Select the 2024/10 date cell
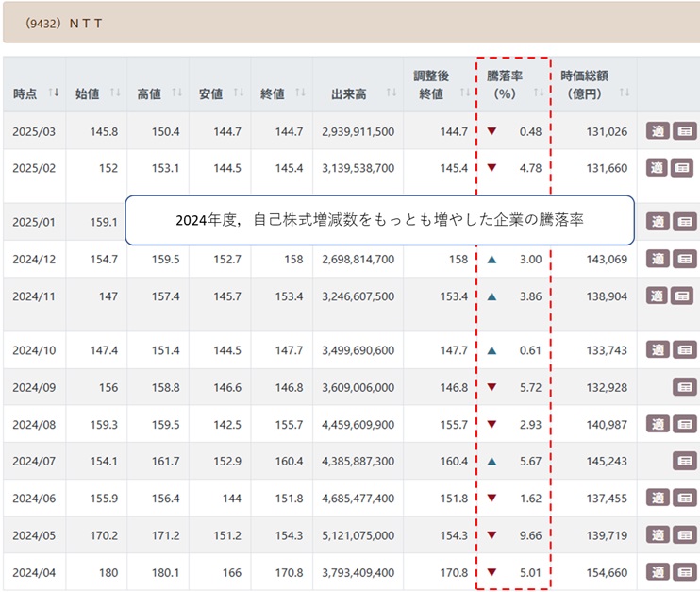700x592 pixels. pyautogui.click(x=34, y=350)
